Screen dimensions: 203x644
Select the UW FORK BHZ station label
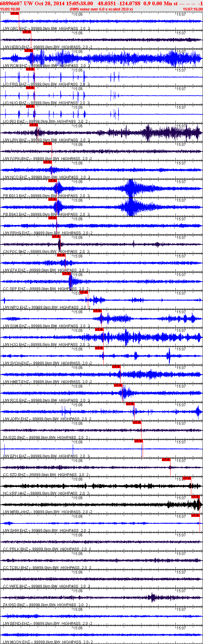click(16, 159)
